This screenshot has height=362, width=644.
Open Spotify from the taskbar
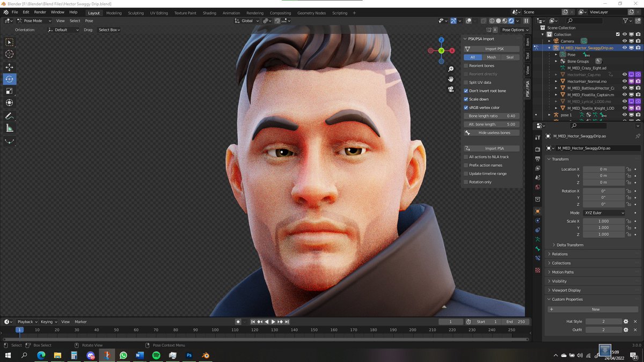pyautogui.click(x=156, y=355)
